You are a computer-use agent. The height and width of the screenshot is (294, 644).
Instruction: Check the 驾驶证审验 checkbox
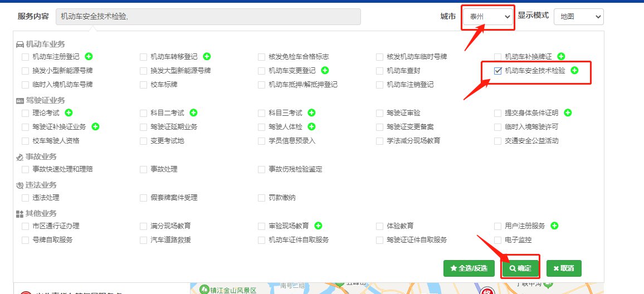pos(380,113)
